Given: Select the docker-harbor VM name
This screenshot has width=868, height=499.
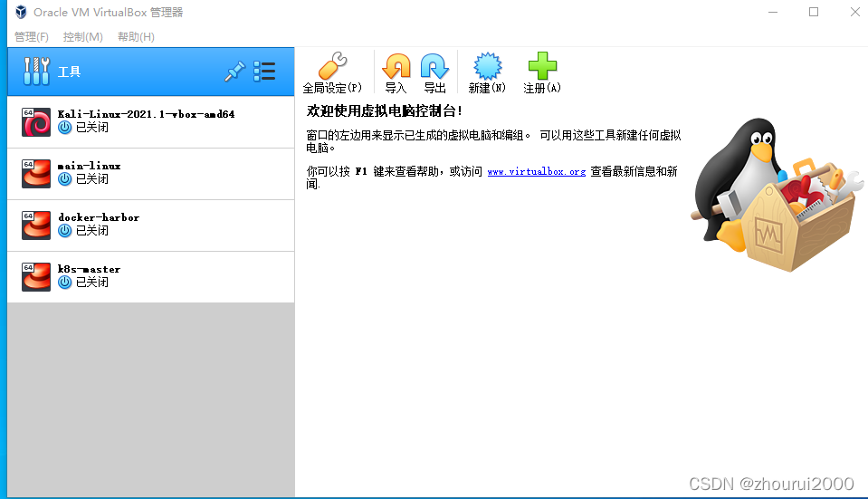Looking at the screenshot, I should point(99,217).
